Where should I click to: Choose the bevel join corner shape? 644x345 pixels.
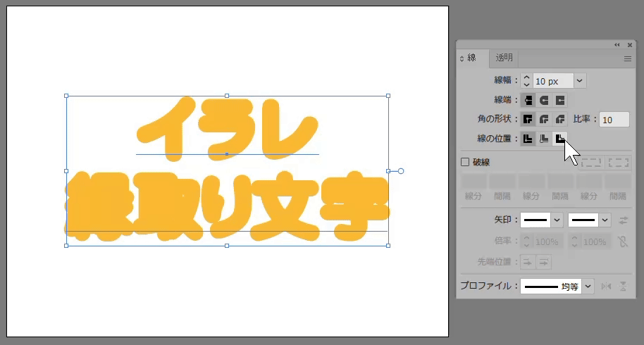pos(560,120)
